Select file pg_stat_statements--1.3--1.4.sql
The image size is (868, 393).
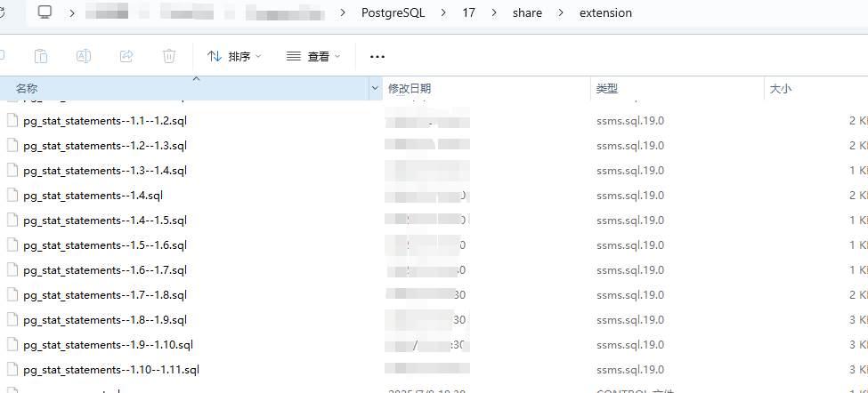coord(105,170)
